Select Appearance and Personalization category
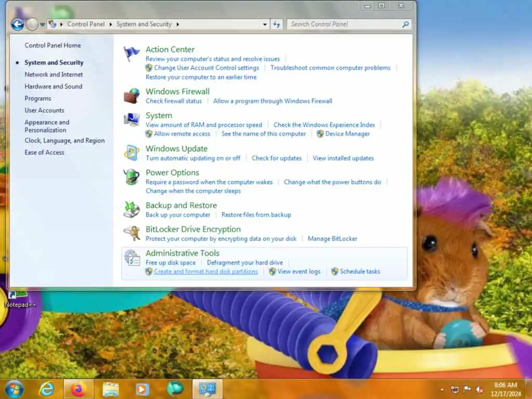This screenshot has width=532, height=399. coord(47,126)
